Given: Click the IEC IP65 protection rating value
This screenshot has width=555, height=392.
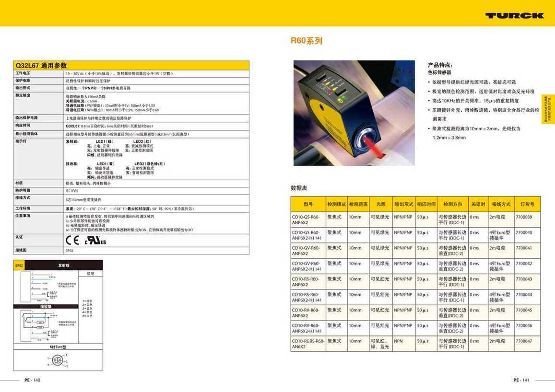Looking at the screenshot, I should (72, 191).
